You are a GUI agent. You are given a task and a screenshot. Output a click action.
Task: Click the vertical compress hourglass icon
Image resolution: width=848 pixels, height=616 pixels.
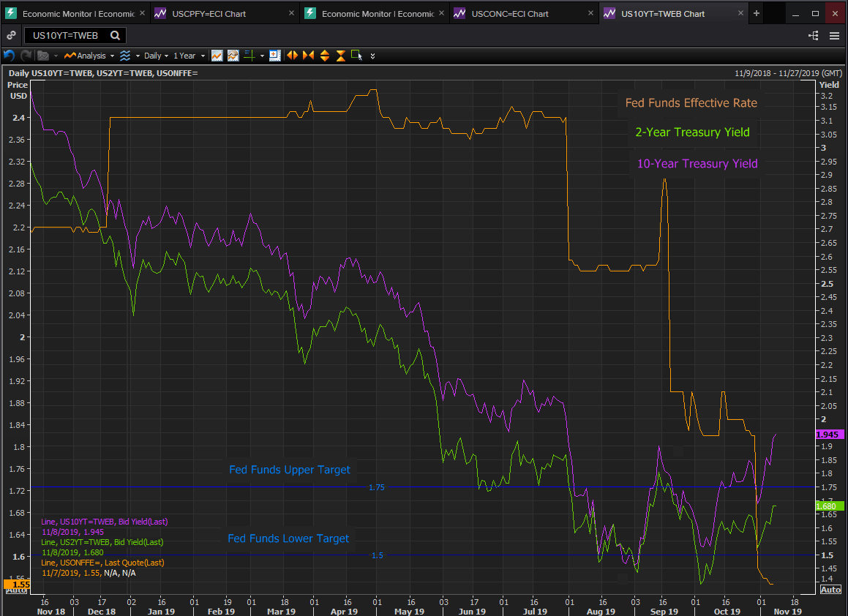tap(340, 56)
